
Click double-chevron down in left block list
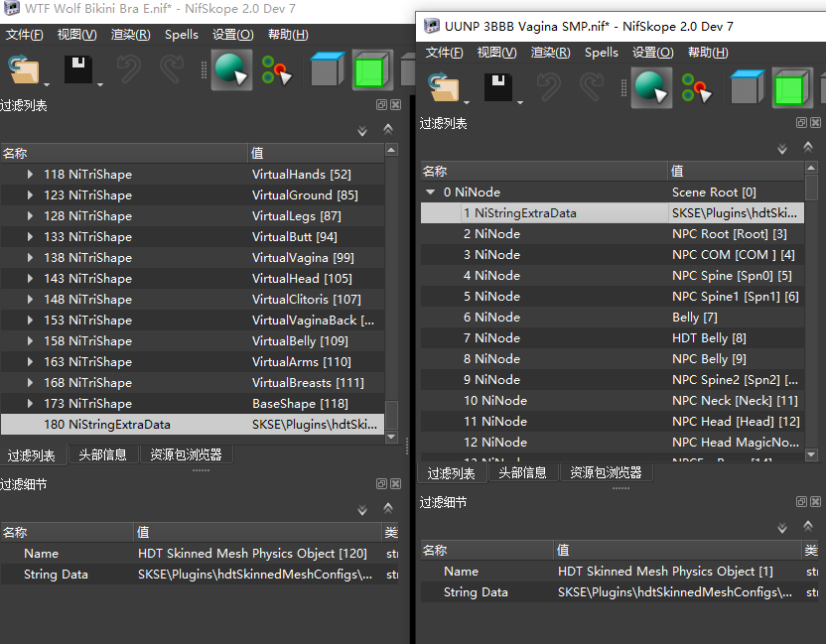362,131
